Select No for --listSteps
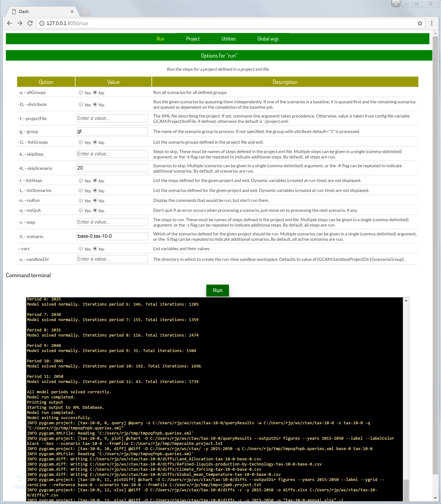The width and height of the screenshot is (441, 504). click(95, 181)
